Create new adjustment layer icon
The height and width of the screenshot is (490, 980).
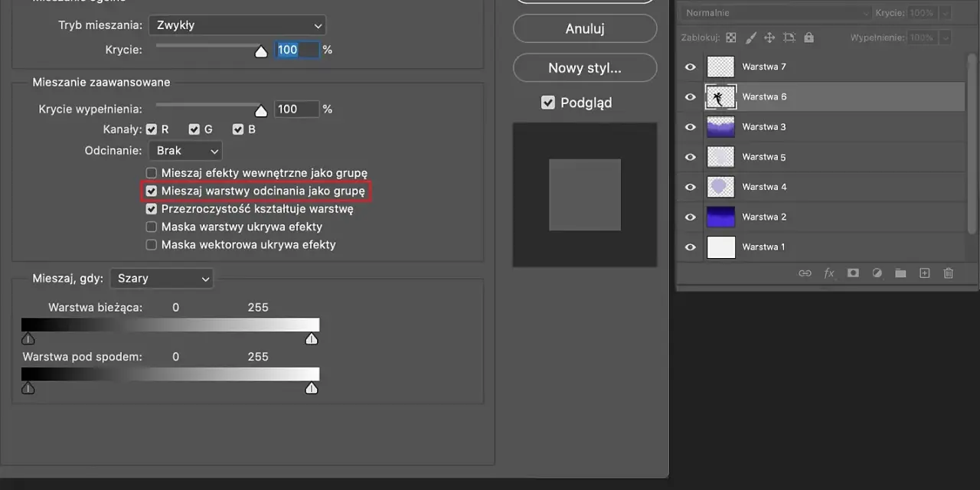click(x=877, y=273)
